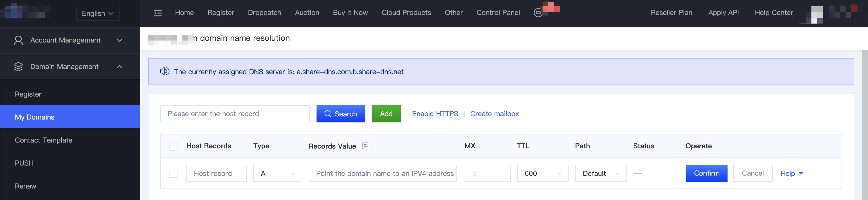
Task: Check the new record row checkbox
Action: (173, 174)
